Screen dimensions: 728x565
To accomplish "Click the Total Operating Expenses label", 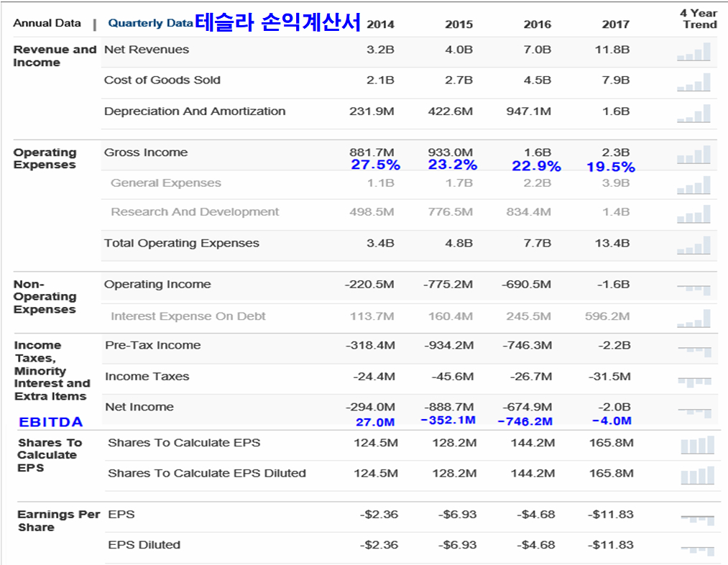I will (182, 243).
